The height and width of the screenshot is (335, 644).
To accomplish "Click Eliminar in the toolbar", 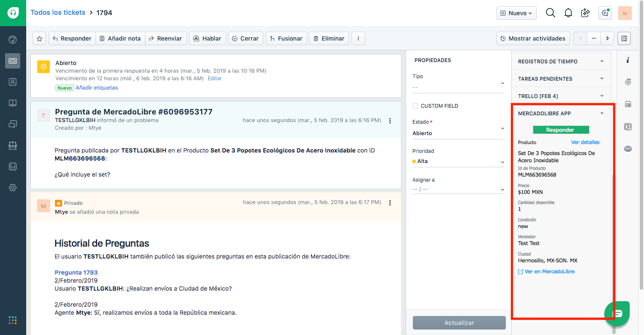I will point(329,38).
